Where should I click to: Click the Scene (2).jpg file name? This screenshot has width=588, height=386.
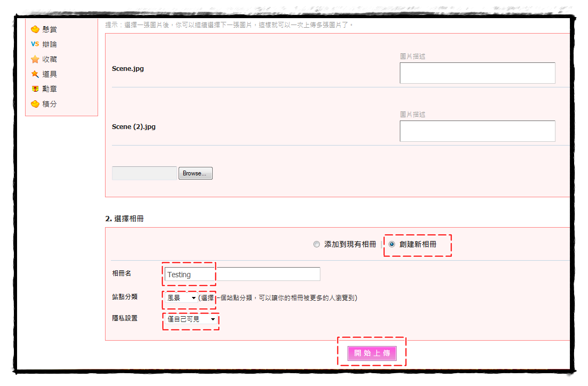click(134, 127)
